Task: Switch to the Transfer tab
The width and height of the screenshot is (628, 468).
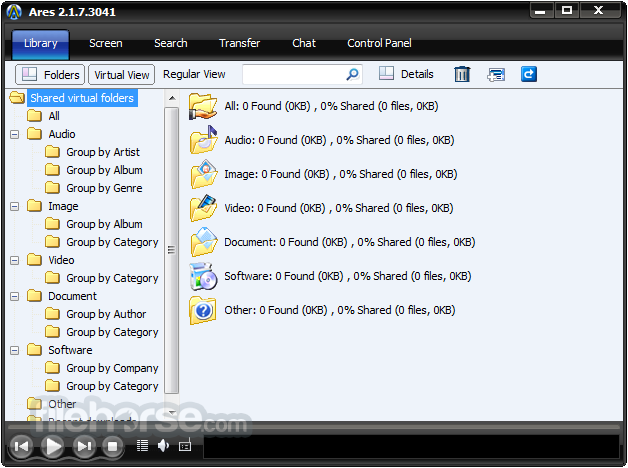Action: tap(239, 43)
